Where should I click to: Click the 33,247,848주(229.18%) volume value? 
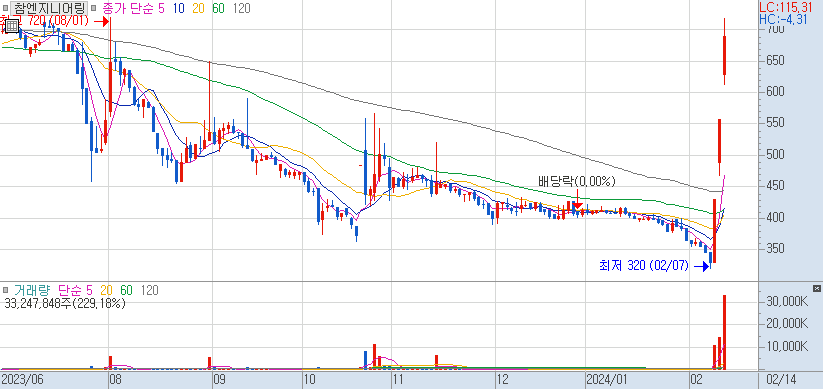(x=64, y=303)
